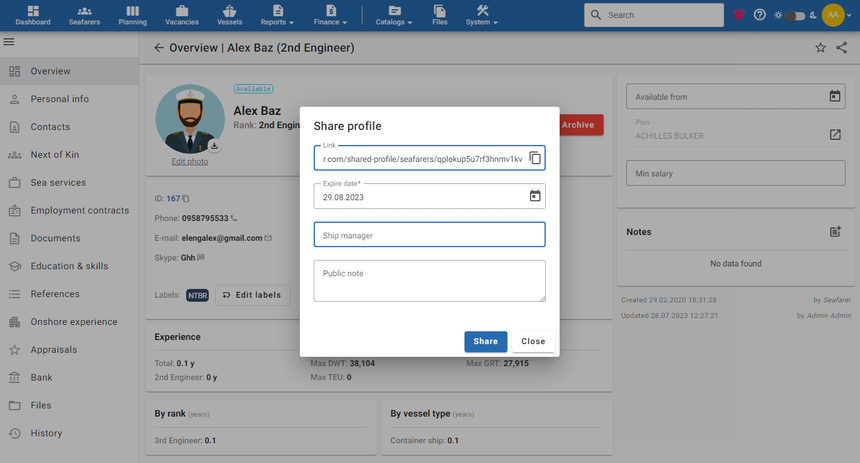Download the profile photo
This screenshot has height=463, width=860.
(x=214, y=145)
